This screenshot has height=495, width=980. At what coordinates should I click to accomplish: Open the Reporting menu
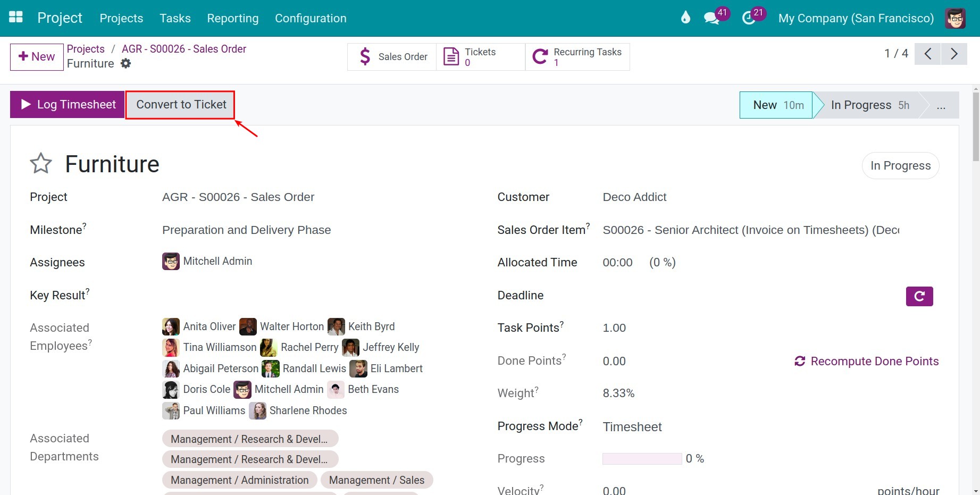[x=232, y=18]
